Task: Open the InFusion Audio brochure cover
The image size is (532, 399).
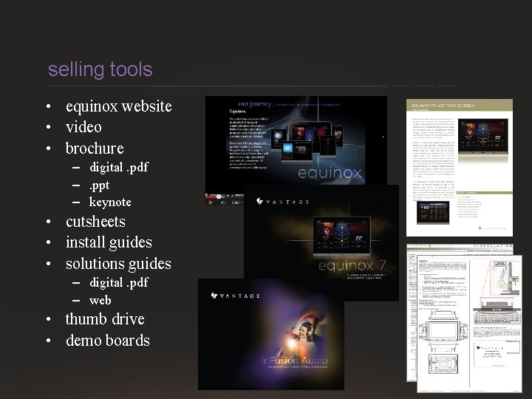Action: [271, 334]
